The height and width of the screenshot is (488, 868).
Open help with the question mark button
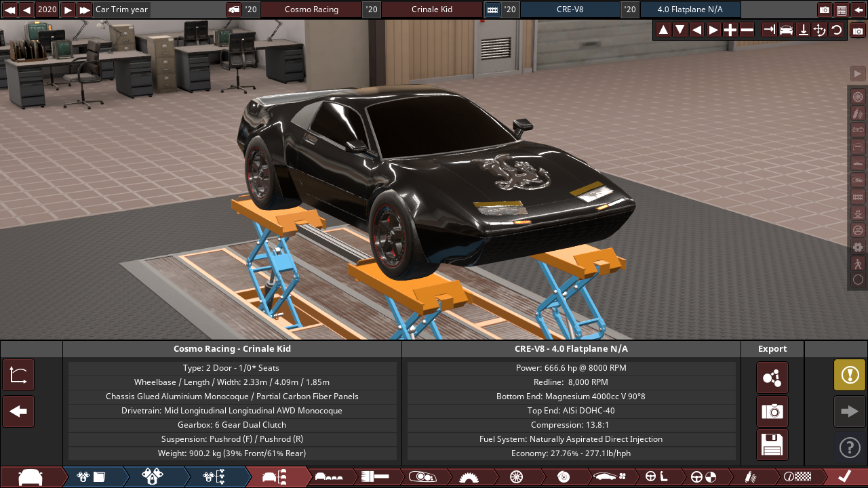pyautogui.click(x=850, y=447)
